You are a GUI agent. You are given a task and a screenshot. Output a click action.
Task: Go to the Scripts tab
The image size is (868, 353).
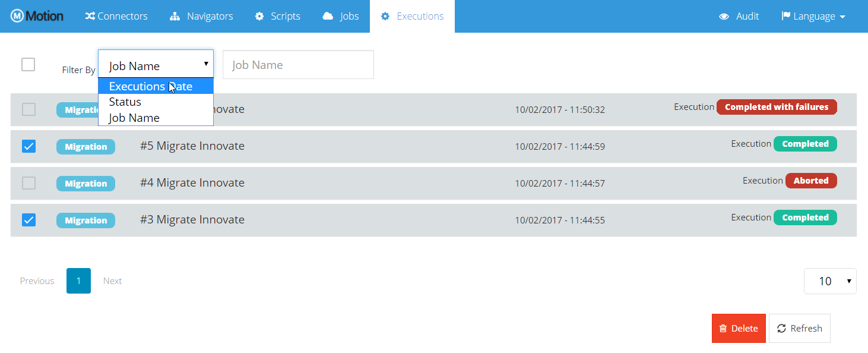[277, 16]
